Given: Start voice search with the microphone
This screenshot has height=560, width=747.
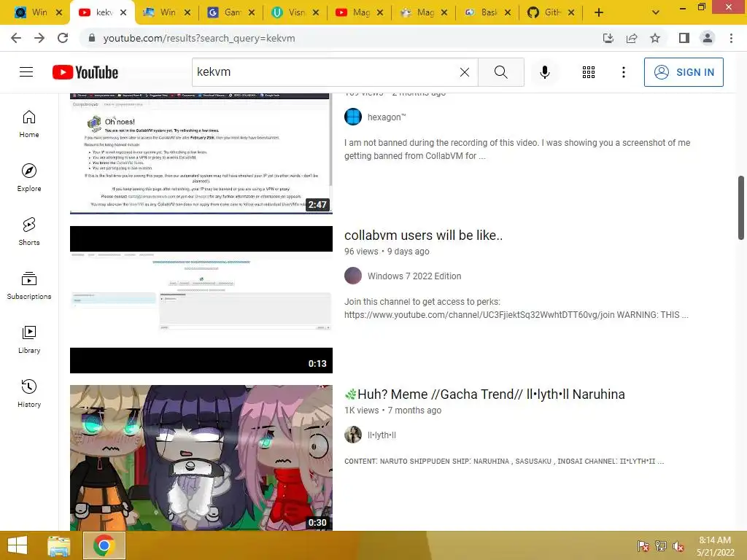Looking at the screenshot, I should tap(545, 72).
